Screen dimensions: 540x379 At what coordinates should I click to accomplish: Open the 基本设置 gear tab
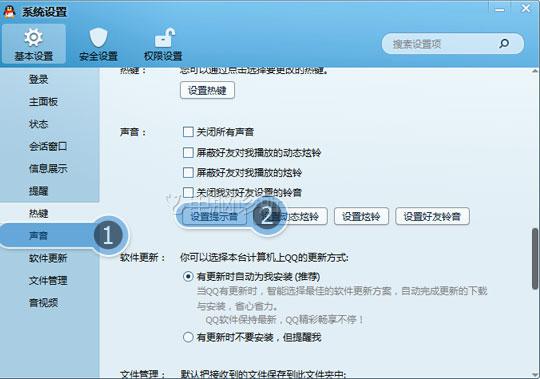(x=33, y=44)
